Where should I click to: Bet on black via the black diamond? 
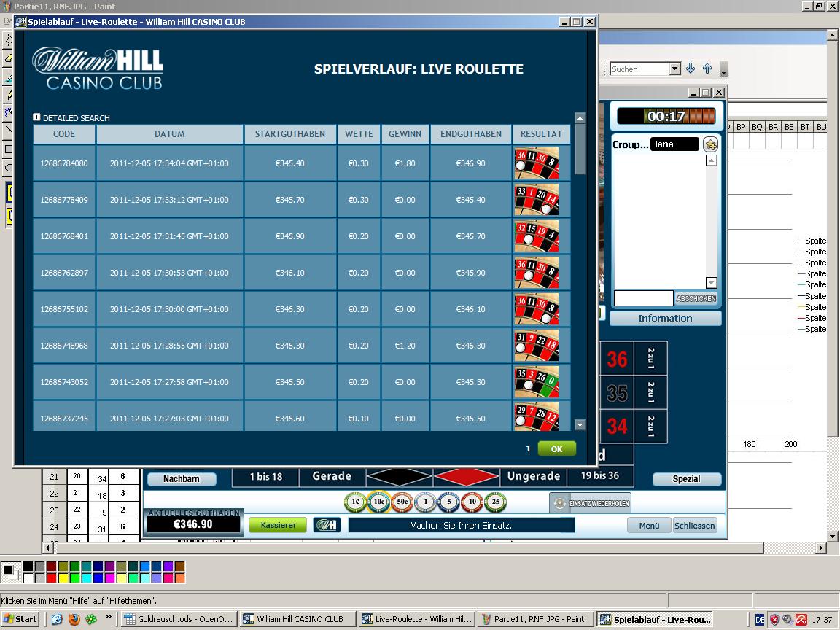[x=398, y=476]
